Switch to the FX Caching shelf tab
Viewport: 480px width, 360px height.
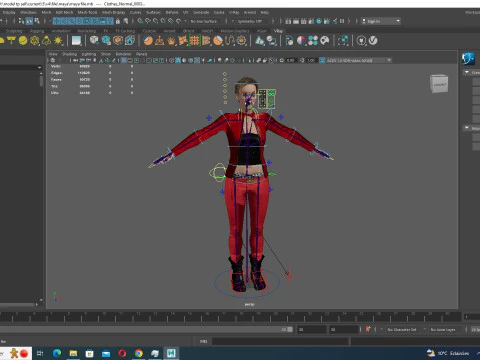pyautogui.click(x=125, y=31)
